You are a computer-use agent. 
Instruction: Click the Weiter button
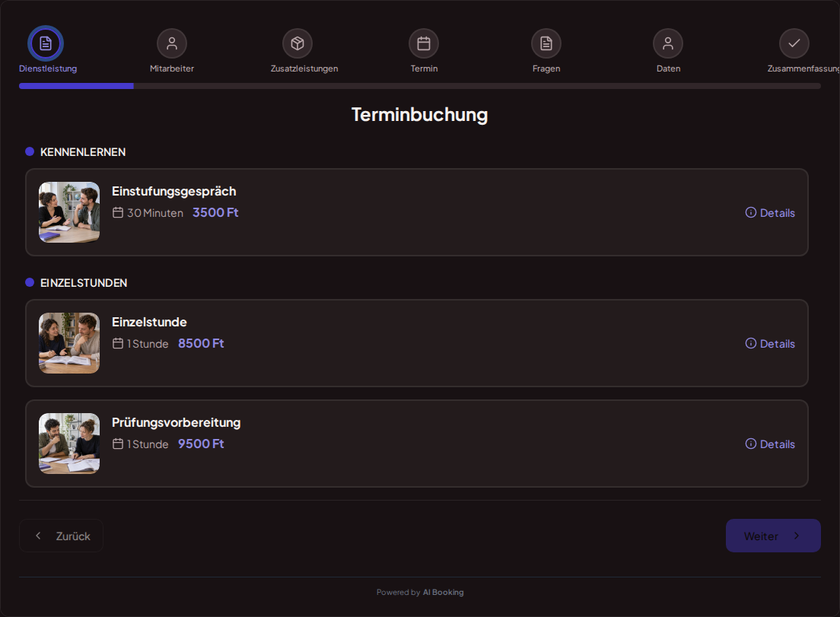coord(773,536)
